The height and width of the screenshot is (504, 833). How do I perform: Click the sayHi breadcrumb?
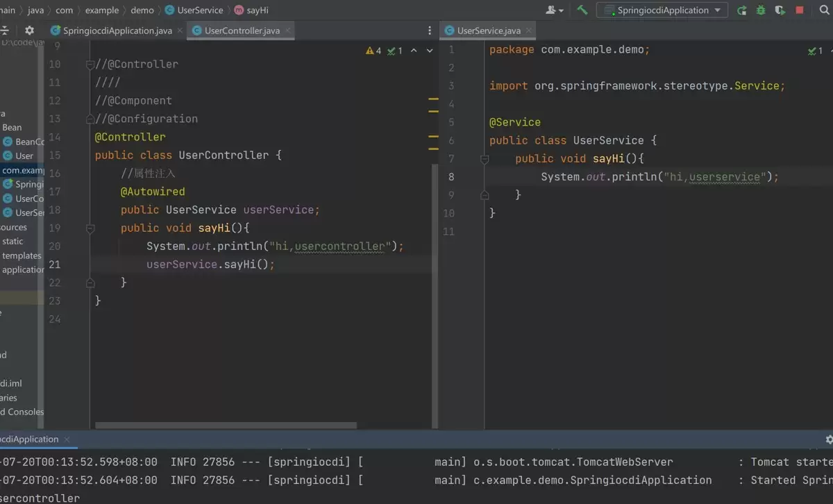(x=258, y=10)
